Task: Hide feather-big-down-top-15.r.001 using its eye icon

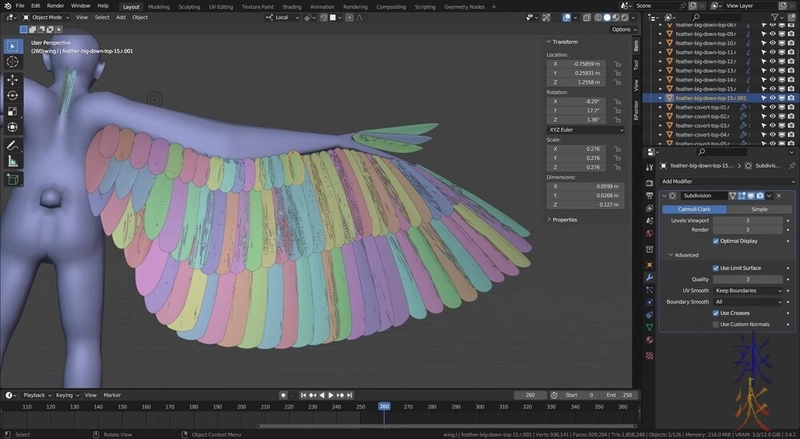Action: coord(771,98)
